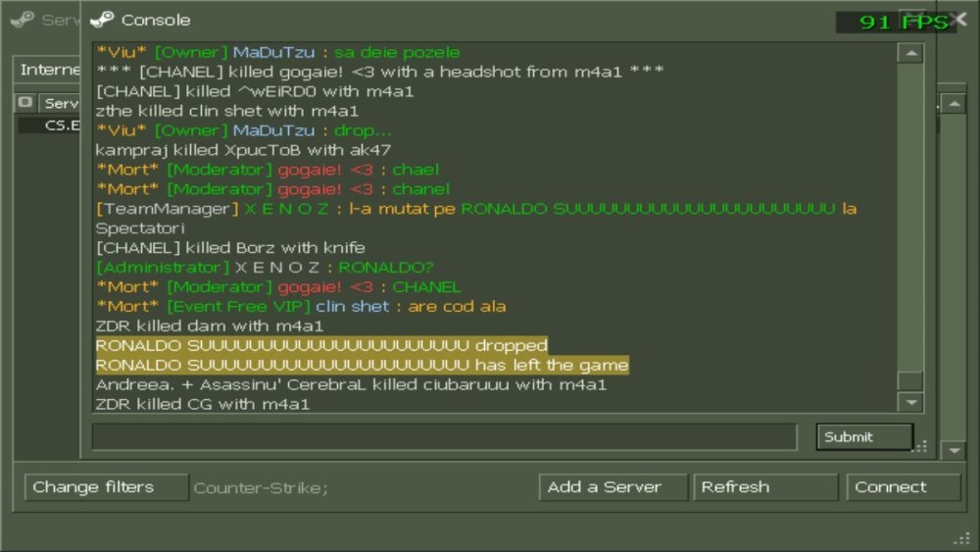
Task: Focus the console command input field
Action: tap(444, 437)
